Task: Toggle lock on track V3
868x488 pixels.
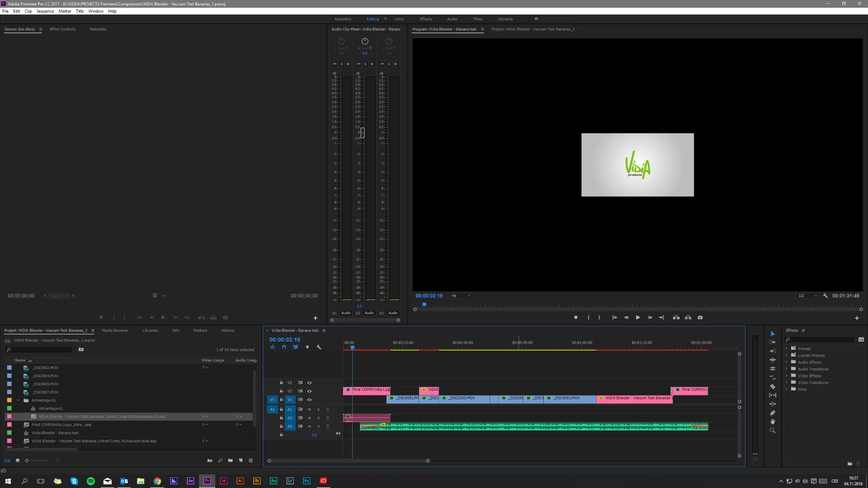Action: (281, 383)
